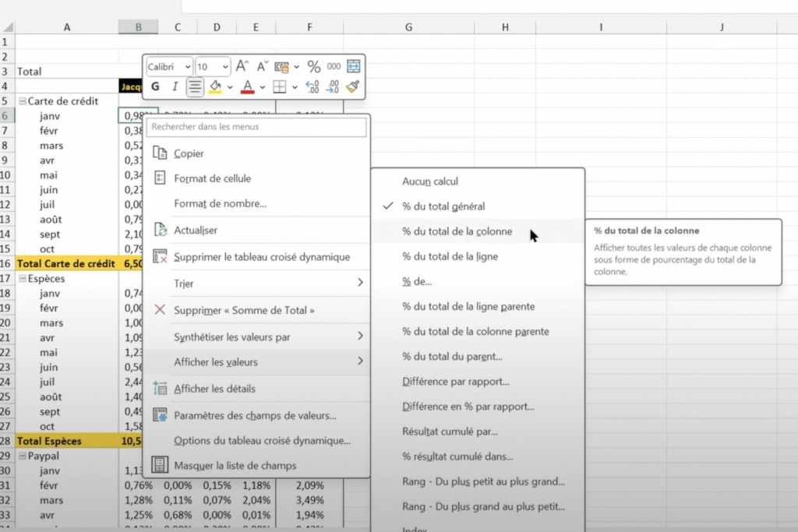
Task: Click the delete pivot table icon
Action: pyautogui.click(x=160, y=255)
